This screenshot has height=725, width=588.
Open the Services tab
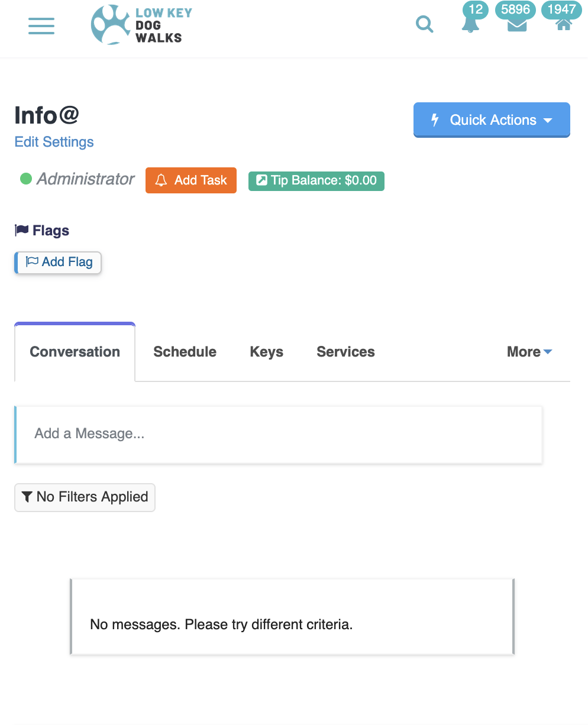click(345, 352)
